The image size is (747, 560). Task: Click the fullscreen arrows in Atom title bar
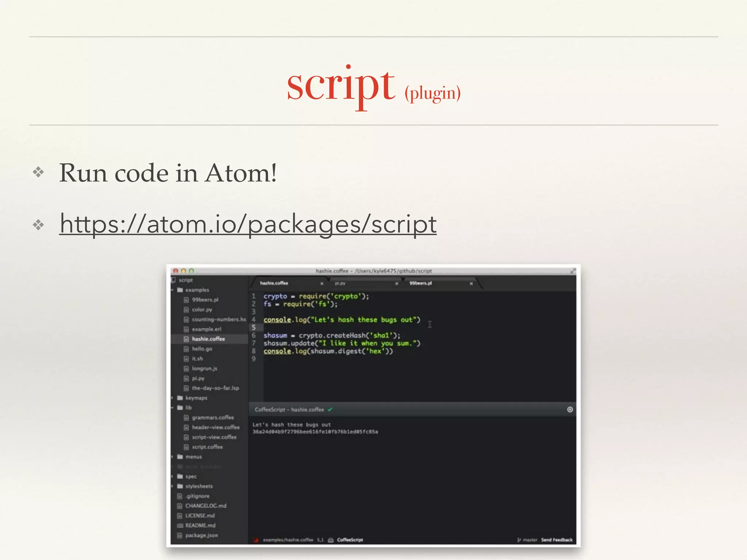573,271
